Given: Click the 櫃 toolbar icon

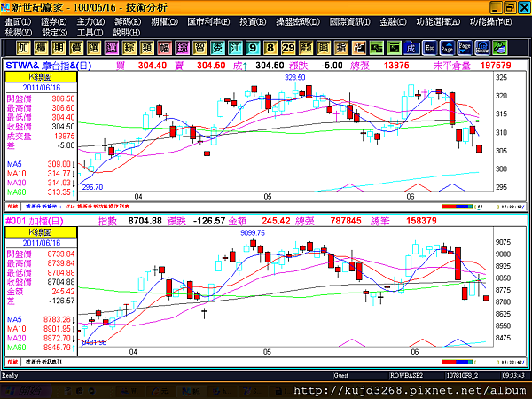Looking at the screenshot, I should (x=41, y=48).
